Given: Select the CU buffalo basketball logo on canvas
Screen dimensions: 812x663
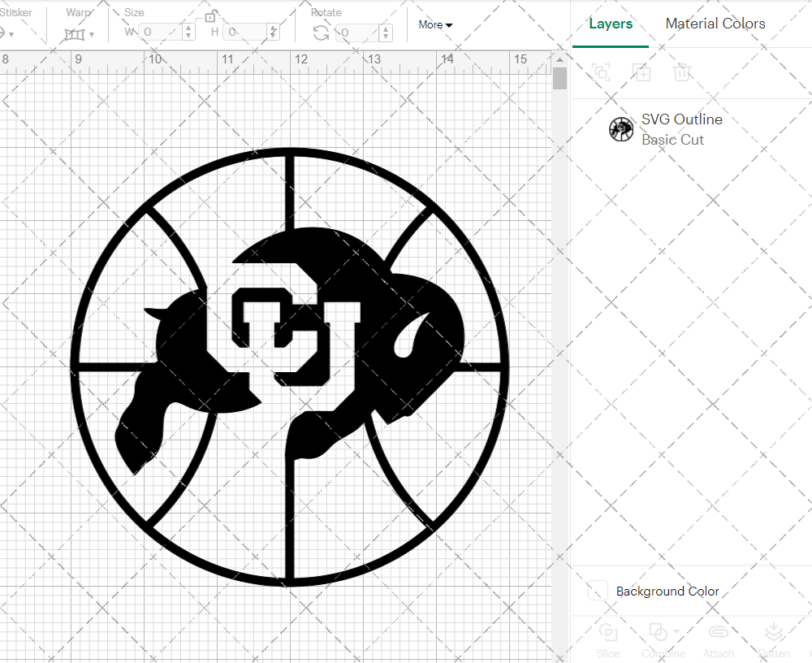Looking at the screenshot, I should 290,367.
